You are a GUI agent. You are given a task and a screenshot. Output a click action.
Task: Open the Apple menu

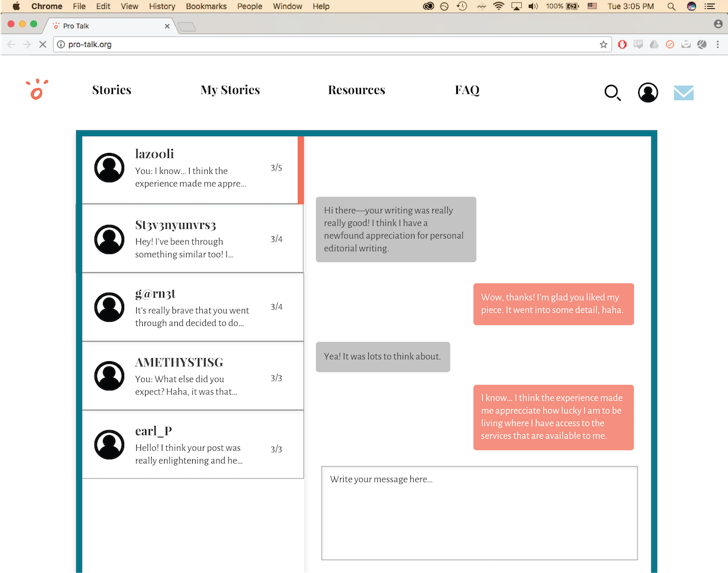pyautogui.click(x=16, y=6)
